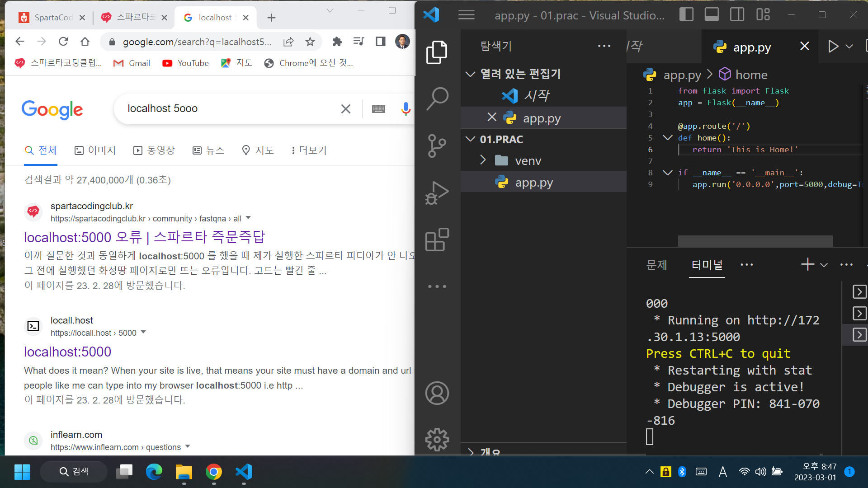Reload the Google search page
This screenshot has height=488, width=868.
click(x=63, y=42)
